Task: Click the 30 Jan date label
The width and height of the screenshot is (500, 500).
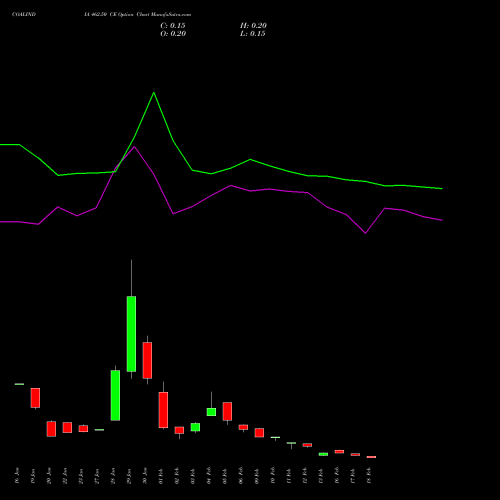Action: click(145, 476)
